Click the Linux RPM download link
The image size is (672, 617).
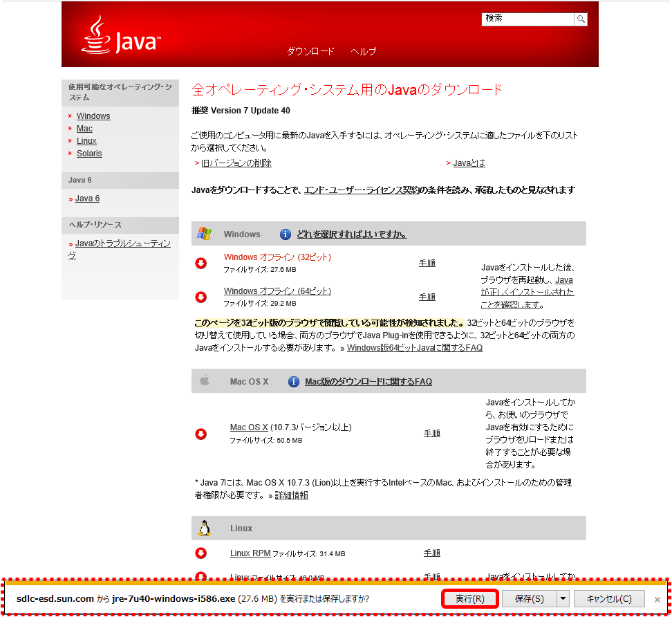pos(250,553)
